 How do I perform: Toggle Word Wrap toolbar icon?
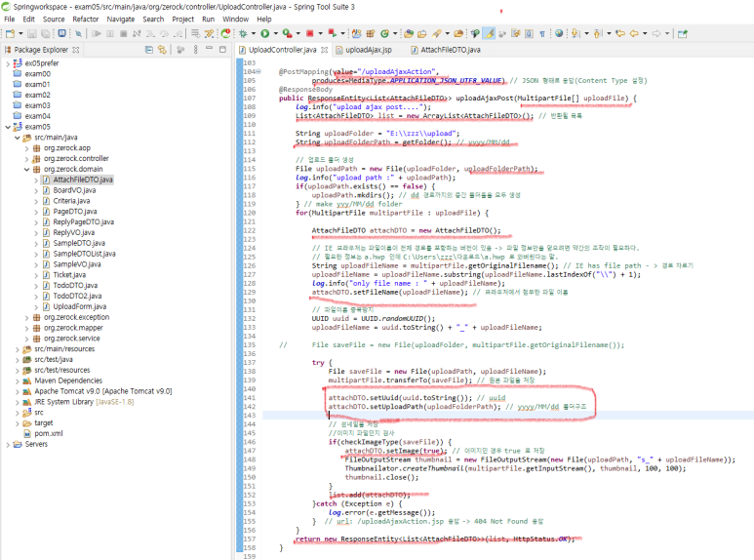coord(516,34)
